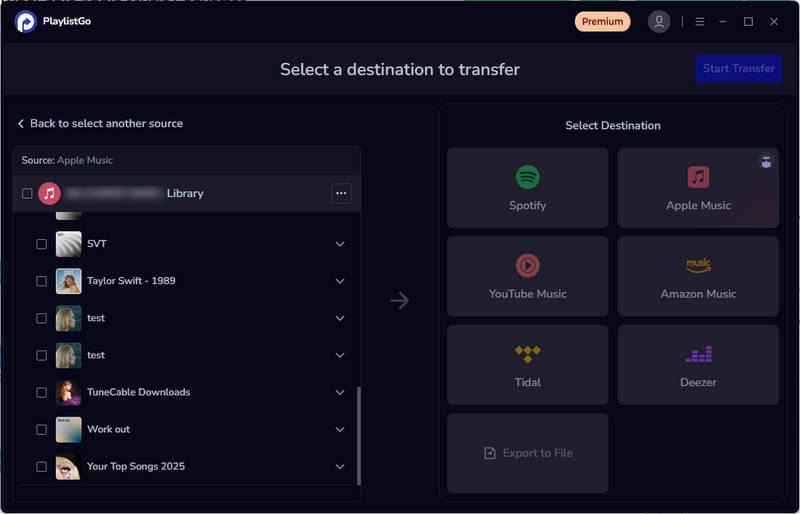Click the Premium badge
This screenshot has height=514, width=800.
(x=602, y=21)
